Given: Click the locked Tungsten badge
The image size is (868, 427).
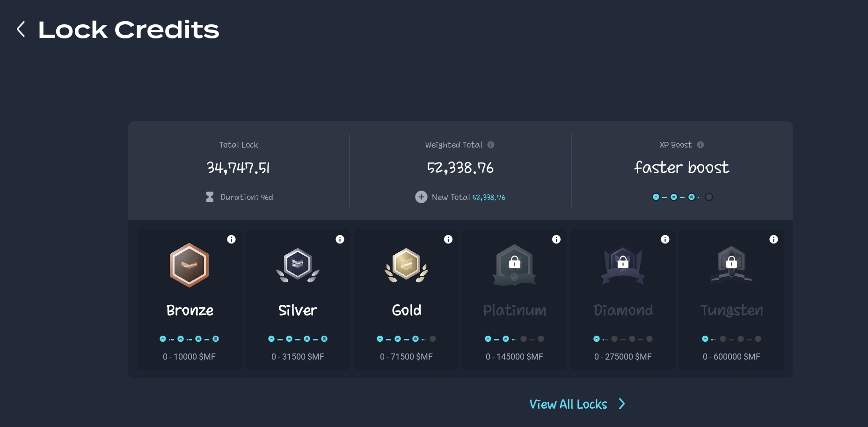Looking at the screenshot, I should (x=731, y=265).
